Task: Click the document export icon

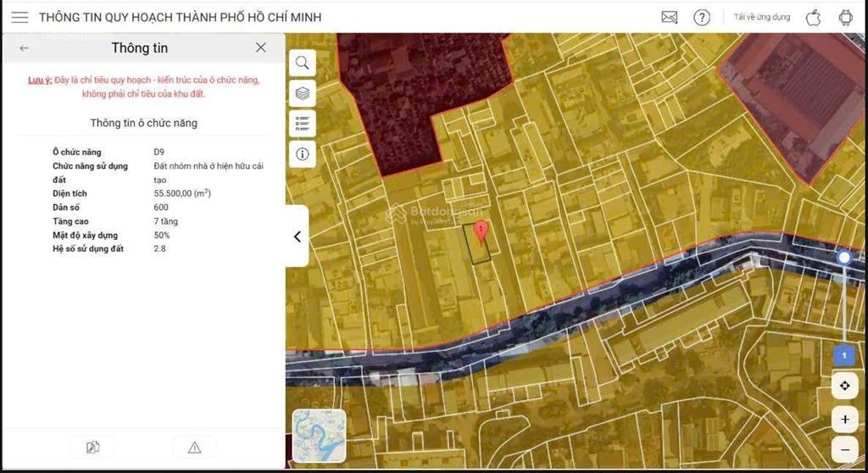Action: [x=92, y=448]
